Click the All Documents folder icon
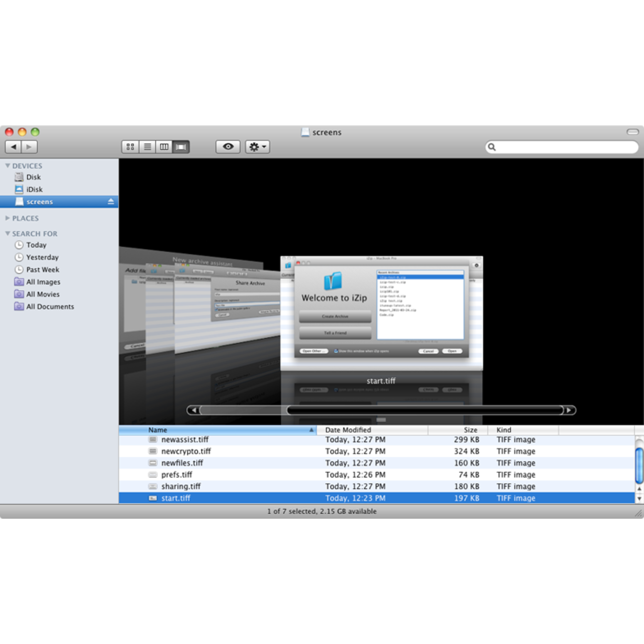Viewport: 644px width, 644px height. coord(19,306)
